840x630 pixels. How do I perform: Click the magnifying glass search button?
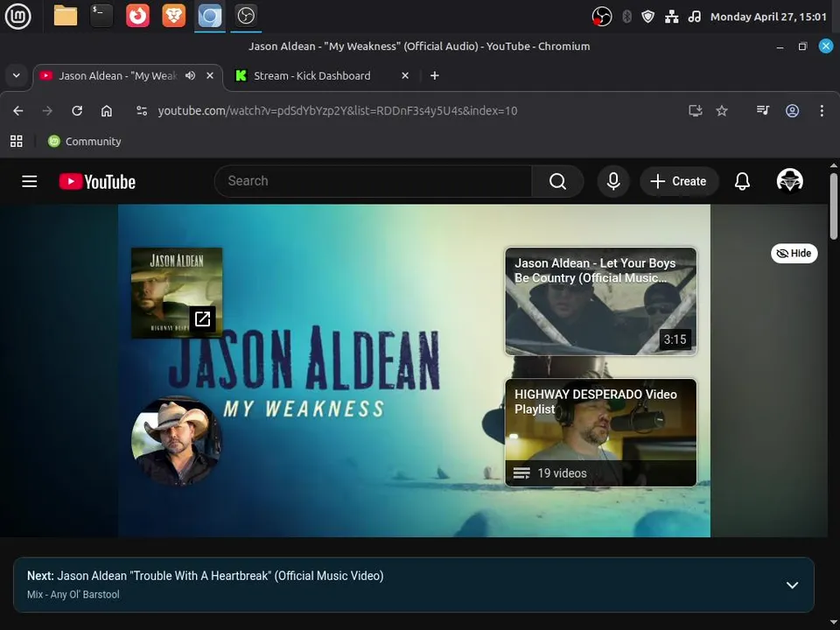pos(557,181)
